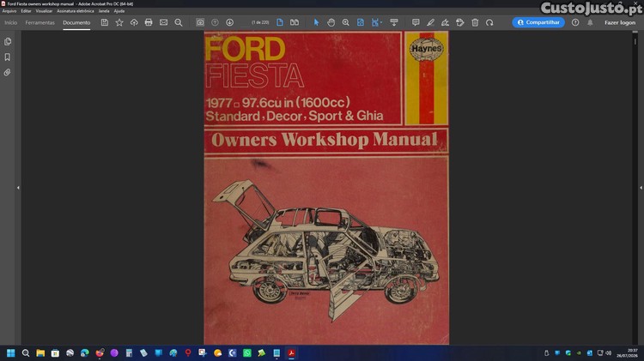Open Microsoft Store from taskbar

(55, 352)
